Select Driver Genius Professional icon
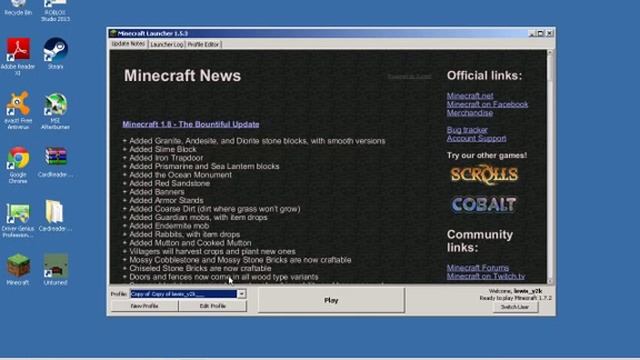The height and width of the screenshot is (360, 640). point(18,219)
